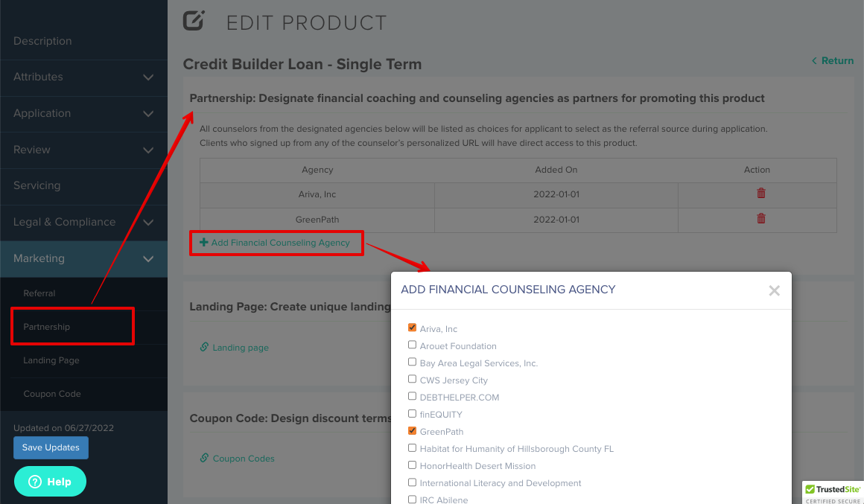Viewport: 864px width, 504px height.
Task: Check the finEQUITY checkbox
Action: (412, 414)
